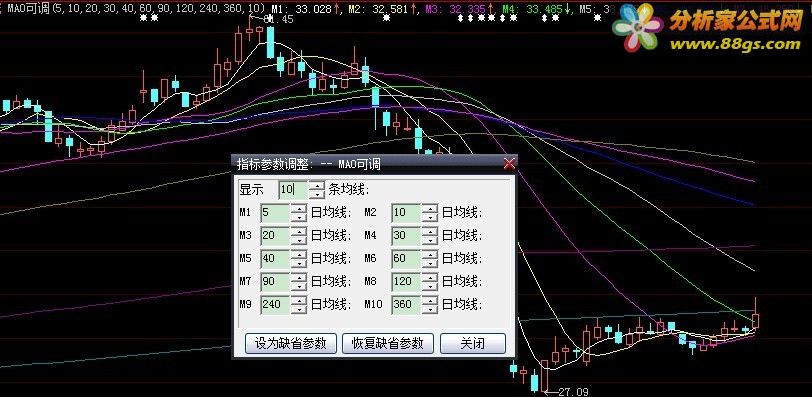The height and width of the screenshot is (397, 812).
Task: Decrease the M2 period with the down arrow
Action: point(430,217)
